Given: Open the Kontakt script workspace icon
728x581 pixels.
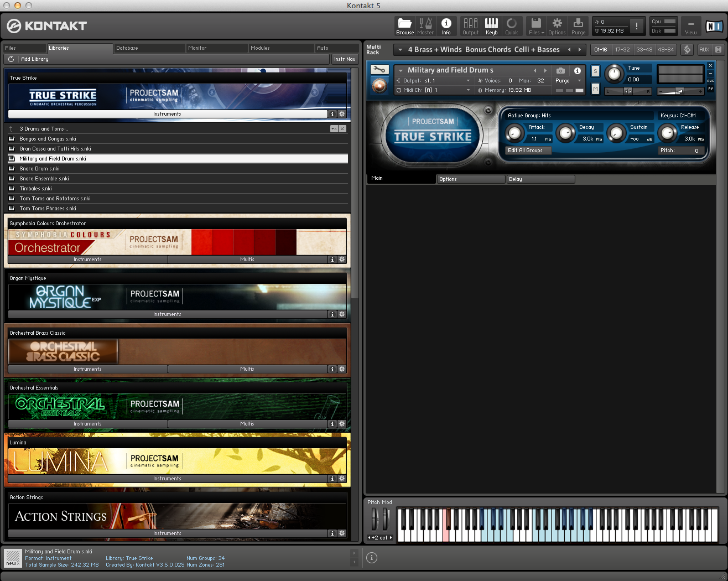Looking at the screenshot, I should pyautogui.click(x=687, y=49).
